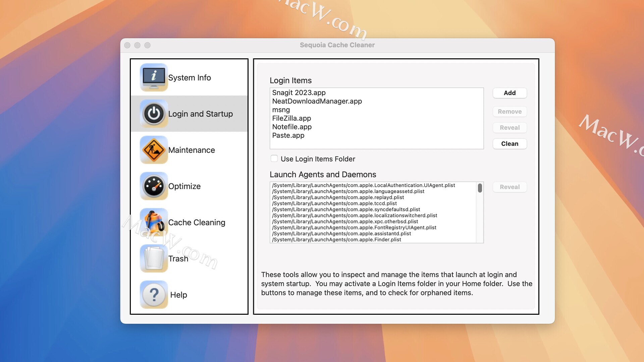
Task: Click the Launch Agents list scrollbar thumb
Action: [x=480, y=188]
